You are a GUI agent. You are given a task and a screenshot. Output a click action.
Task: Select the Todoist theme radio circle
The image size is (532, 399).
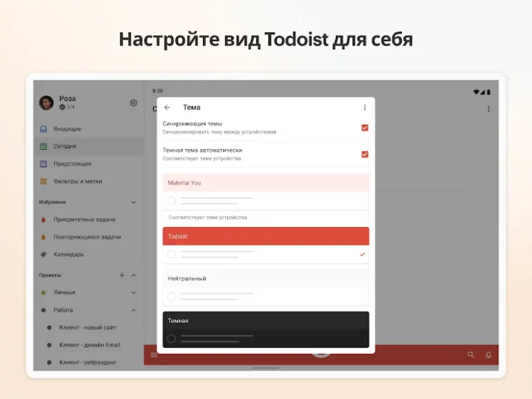(x=171, y=254)
